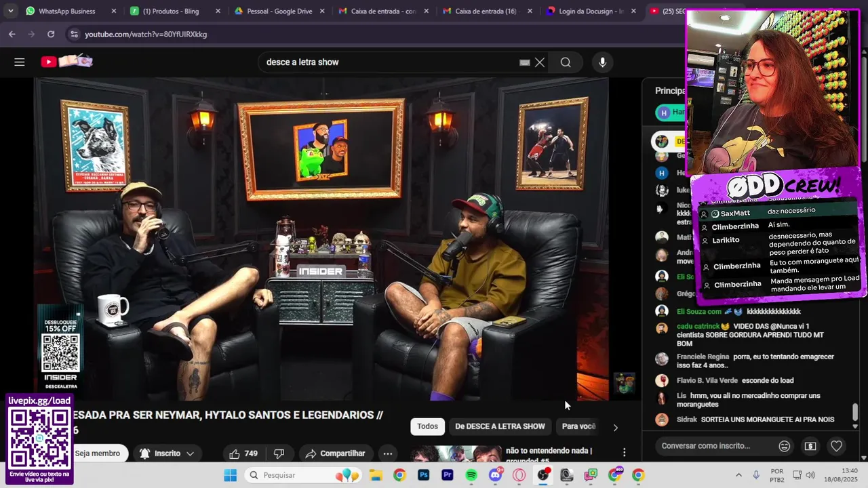Launch Photoshop from the taskbar
Screen dimensions: 868x488
pyautogui.click(x=423, y=475)
